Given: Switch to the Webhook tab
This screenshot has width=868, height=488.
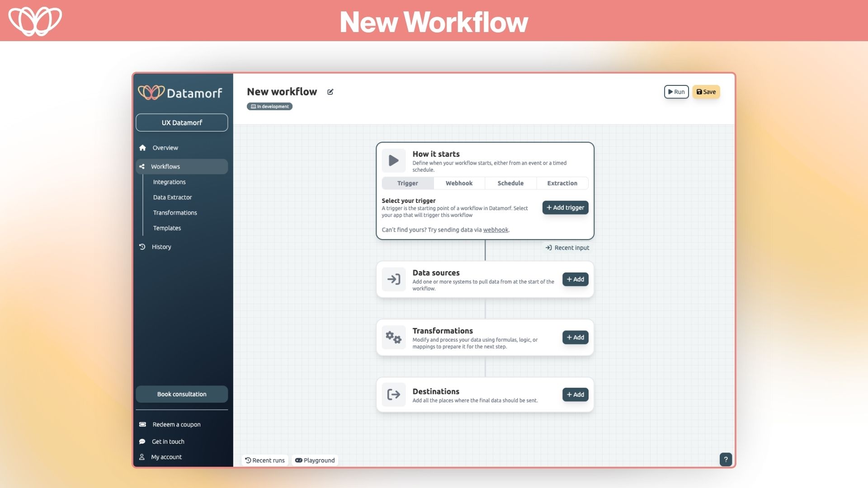Looking at the screenshot, I should pyautogui.click(x=459, y=183).
